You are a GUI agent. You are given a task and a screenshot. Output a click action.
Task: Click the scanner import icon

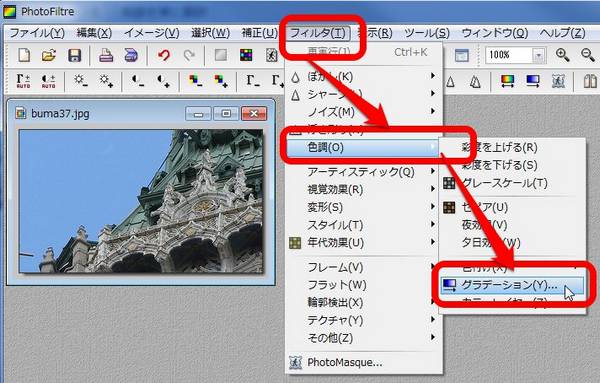coord(131,55)
